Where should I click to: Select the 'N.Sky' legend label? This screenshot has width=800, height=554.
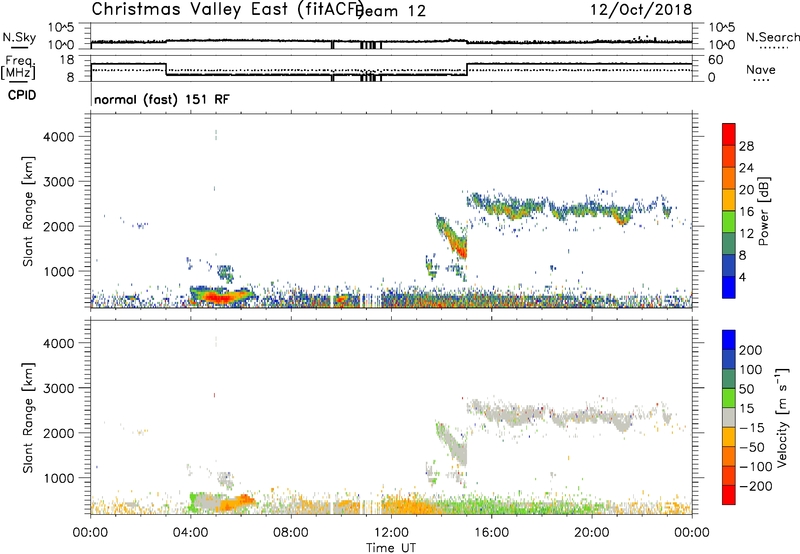(x=19, y=37)
